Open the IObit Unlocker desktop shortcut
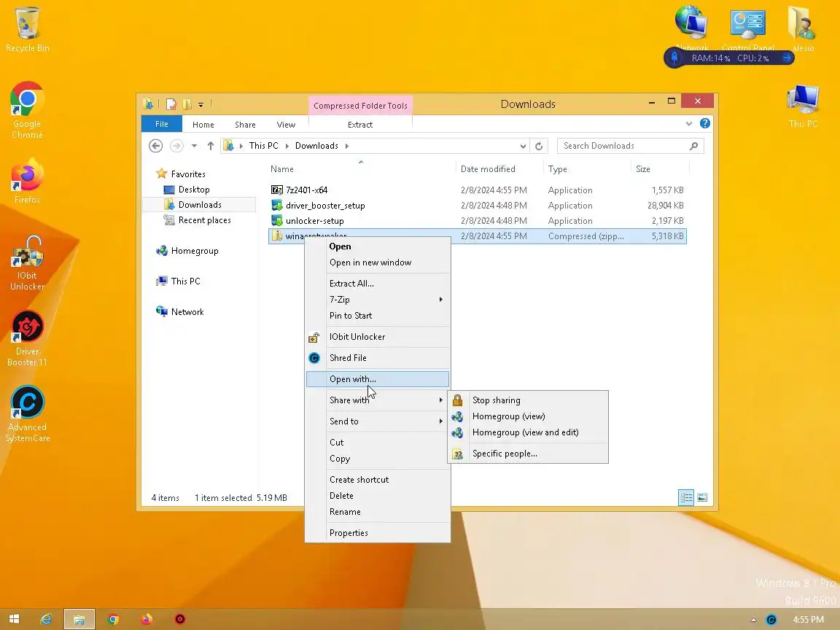Screen dimensions: 840x630 pos(27,263)
